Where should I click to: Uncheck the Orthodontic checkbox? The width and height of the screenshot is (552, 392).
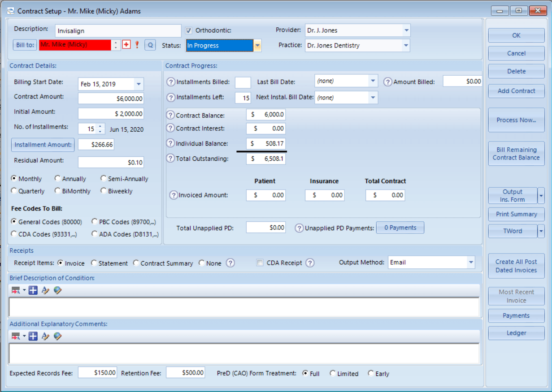[x=189, y=30]
